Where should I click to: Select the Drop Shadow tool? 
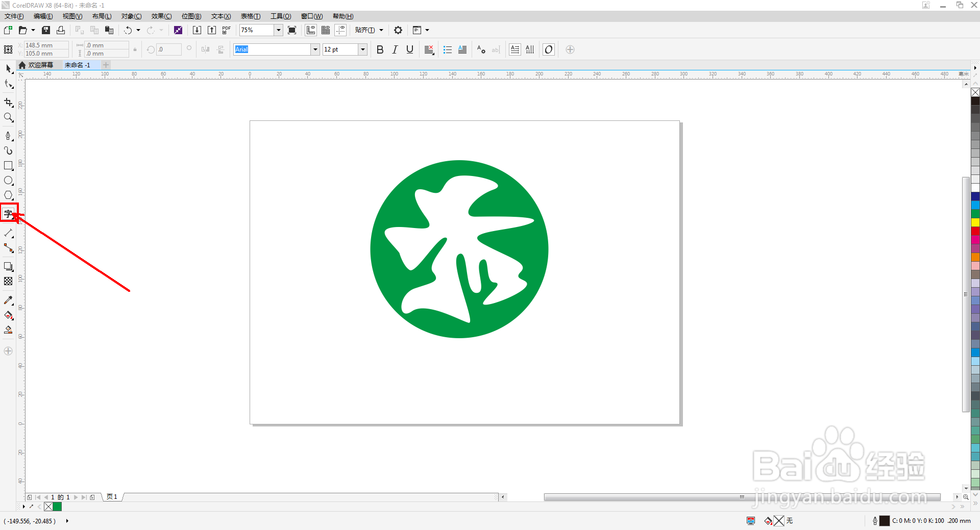point(8,266)
